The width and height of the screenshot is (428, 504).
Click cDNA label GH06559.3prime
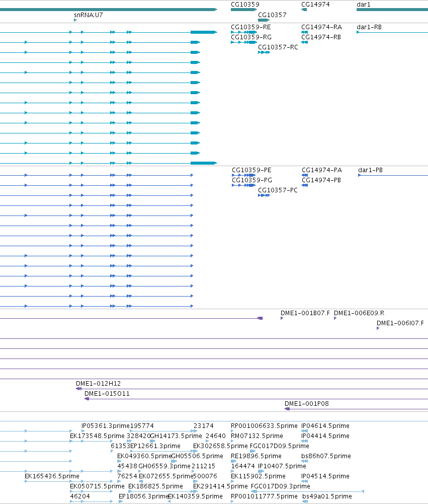pyautogui.click(x=164, y=466)
